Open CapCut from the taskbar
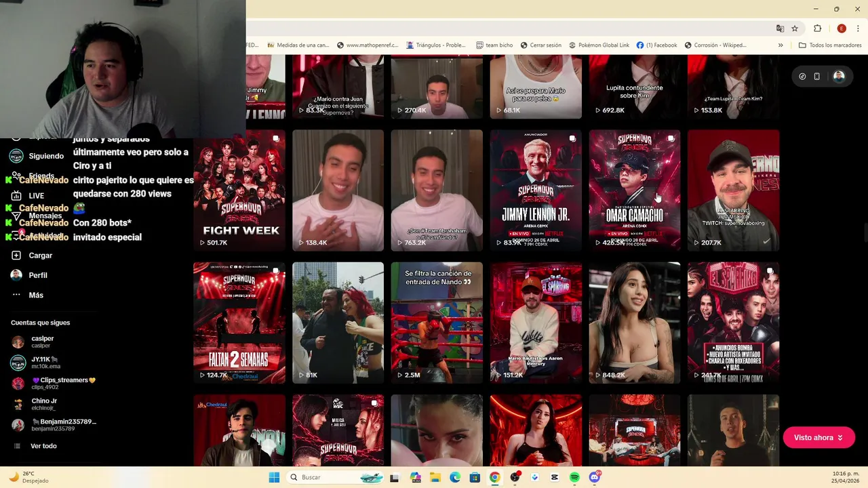Screen dimensions: 868x488 coord(555,477)
